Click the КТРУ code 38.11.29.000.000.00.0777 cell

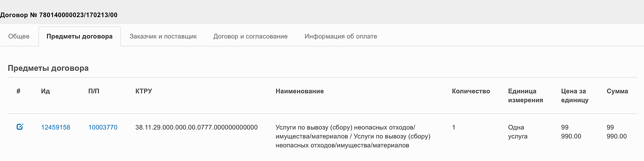196,127
